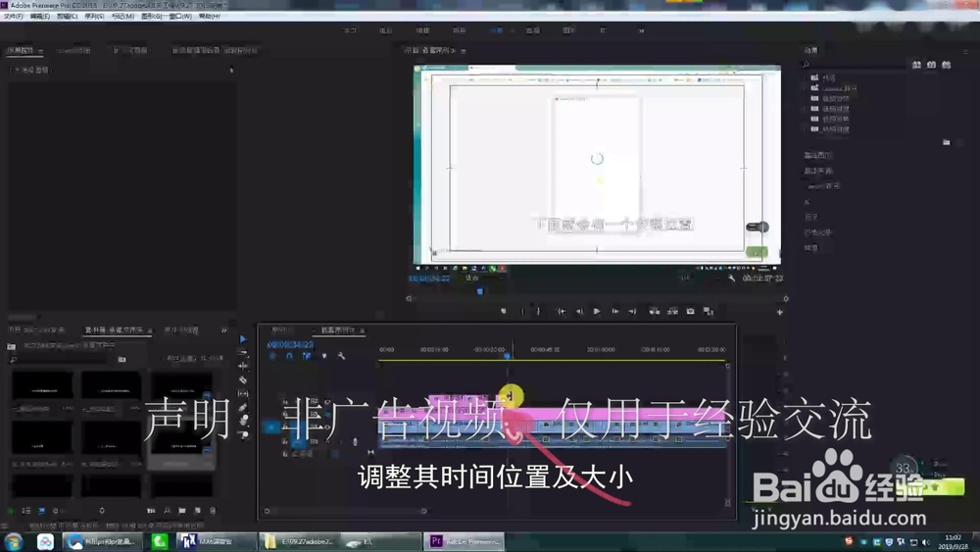Viewport: 980px width, 552px height.
Task: Go to the Out point
Action: tap(632, 312)
